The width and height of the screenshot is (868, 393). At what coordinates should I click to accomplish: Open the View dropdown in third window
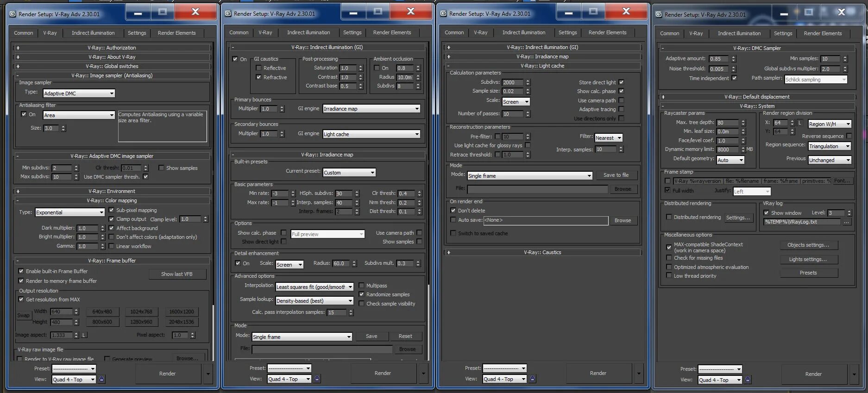coord(504,379)
